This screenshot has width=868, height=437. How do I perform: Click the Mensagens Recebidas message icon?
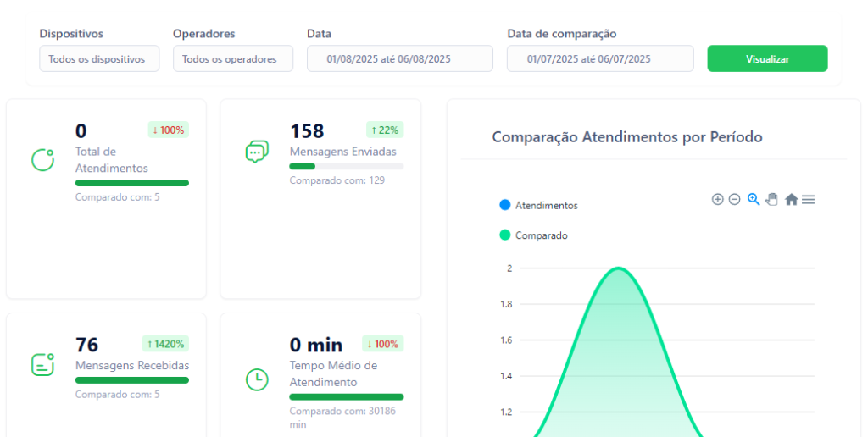coord(42,365)
